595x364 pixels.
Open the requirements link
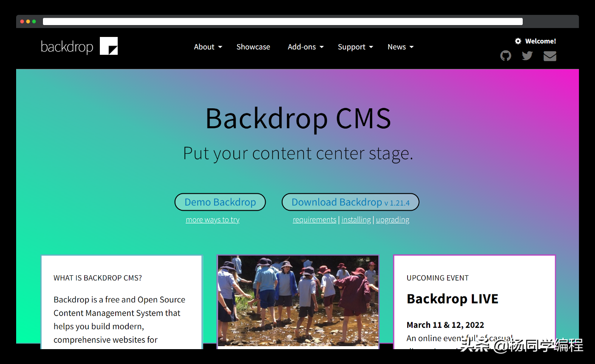[x=314, y=220]
